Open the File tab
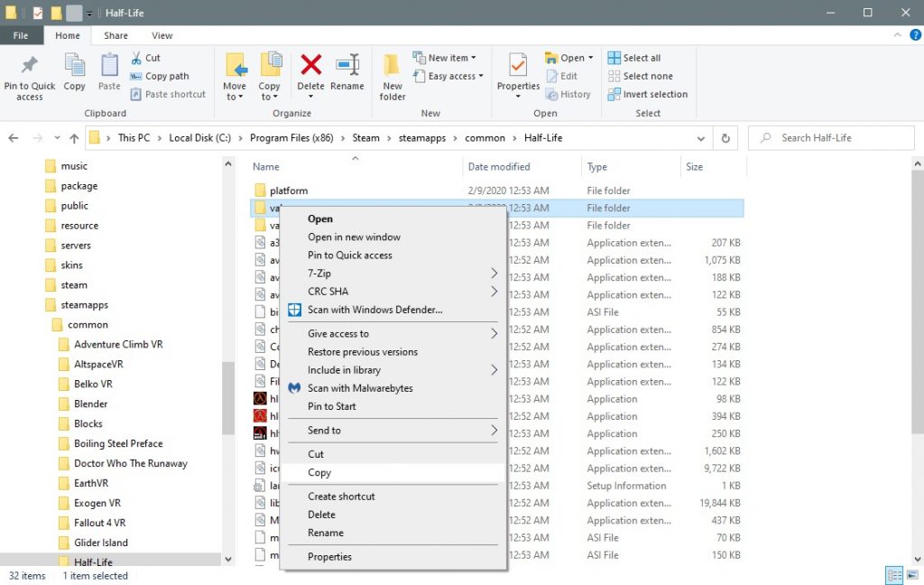 coord(21,35)
